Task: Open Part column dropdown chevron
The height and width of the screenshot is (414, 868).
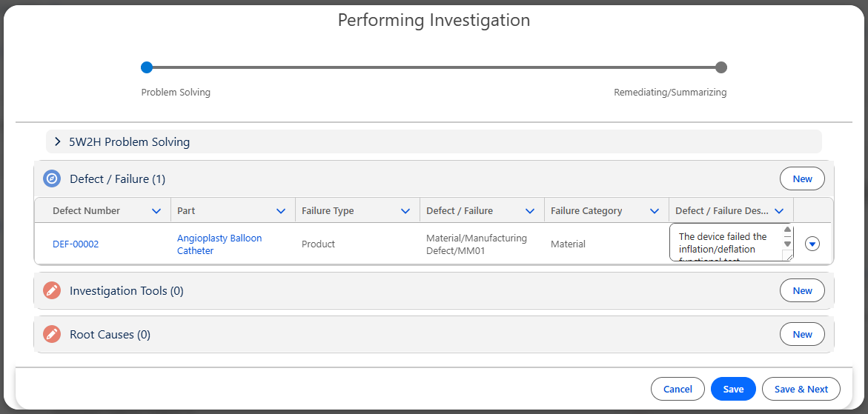Action: (281, 211)
